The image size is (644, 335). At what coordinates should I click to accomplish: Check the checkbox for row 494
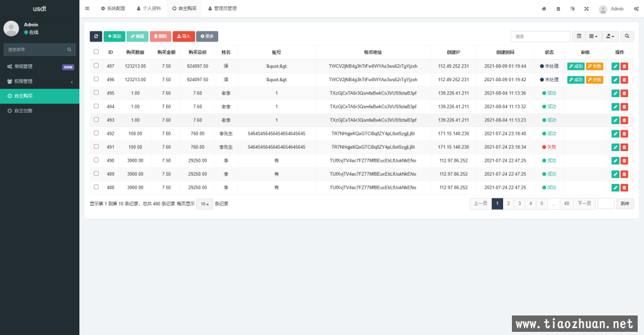tap(96, 106)
